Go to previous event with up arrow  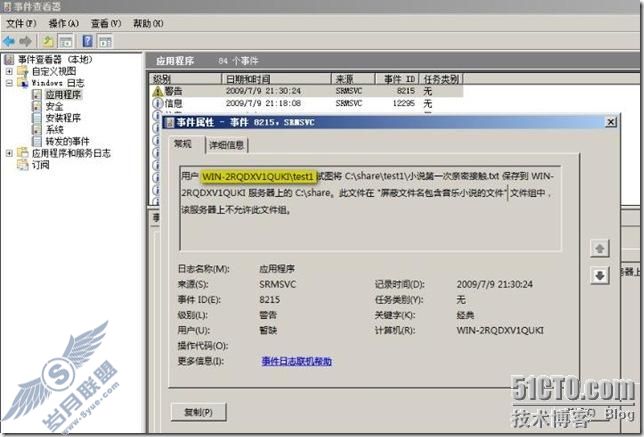click(600, 248)
